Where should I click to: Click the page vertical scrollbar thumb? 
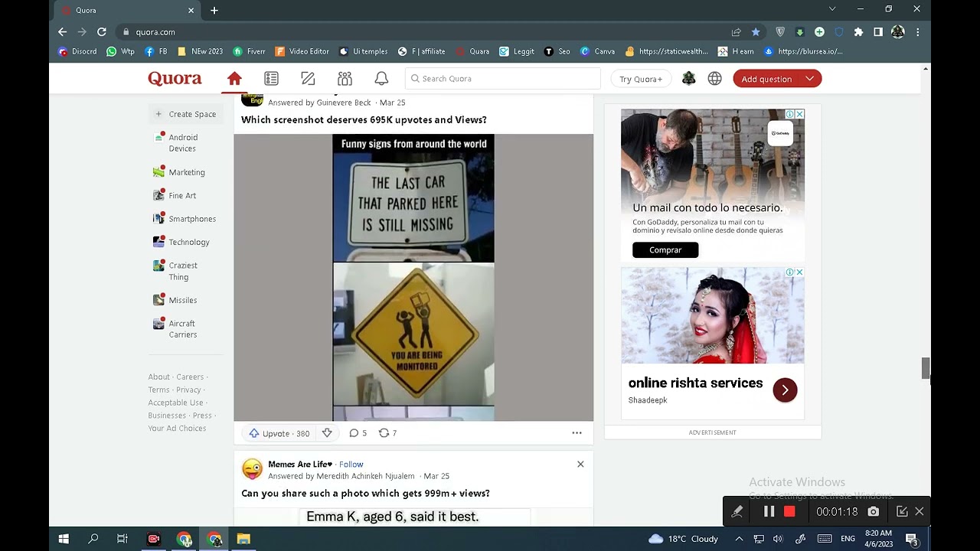(x=926, y=367)
